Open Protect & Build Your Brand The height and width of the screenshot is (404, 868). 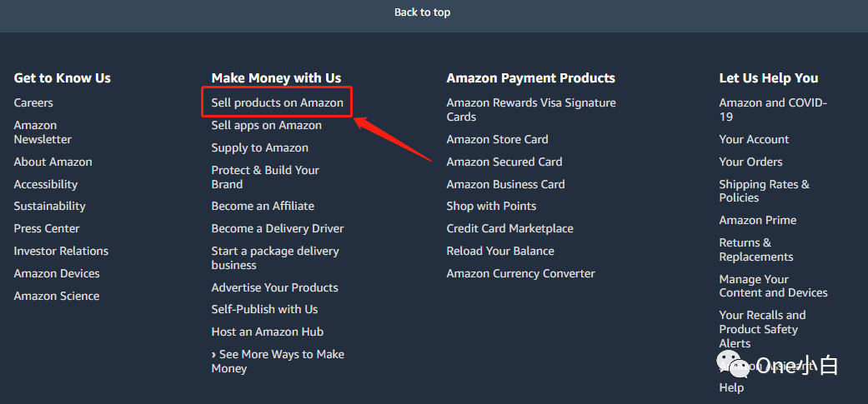tap(265, 177)
